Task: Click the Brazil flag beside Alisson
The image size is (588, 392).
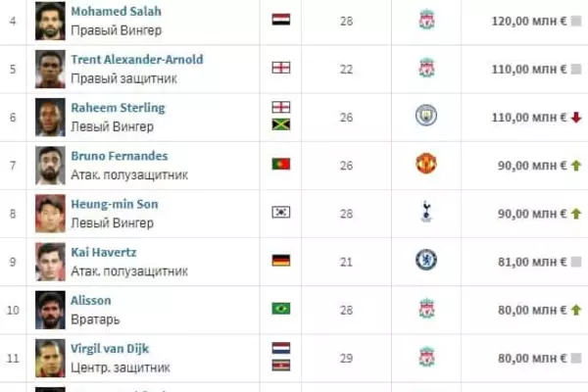Action: click(280, 308)
